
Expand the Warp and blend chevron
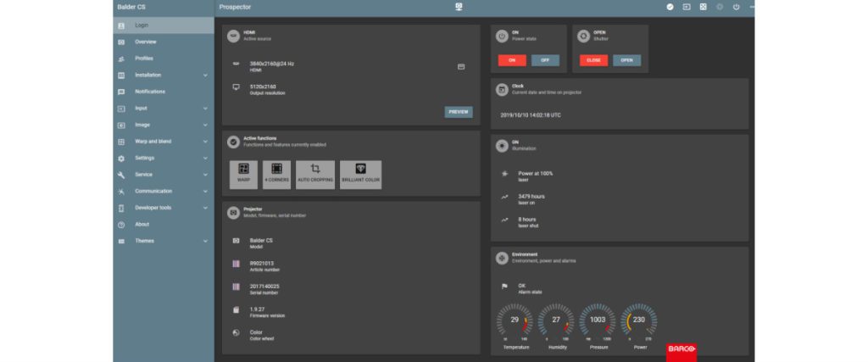[205, 142]
